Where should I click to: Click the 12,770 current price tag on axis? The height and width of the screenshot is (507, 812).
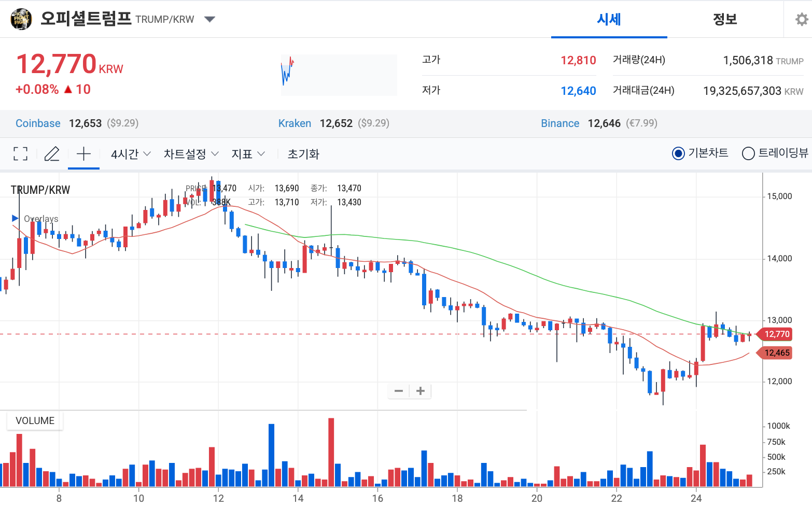tap(775, 334)
